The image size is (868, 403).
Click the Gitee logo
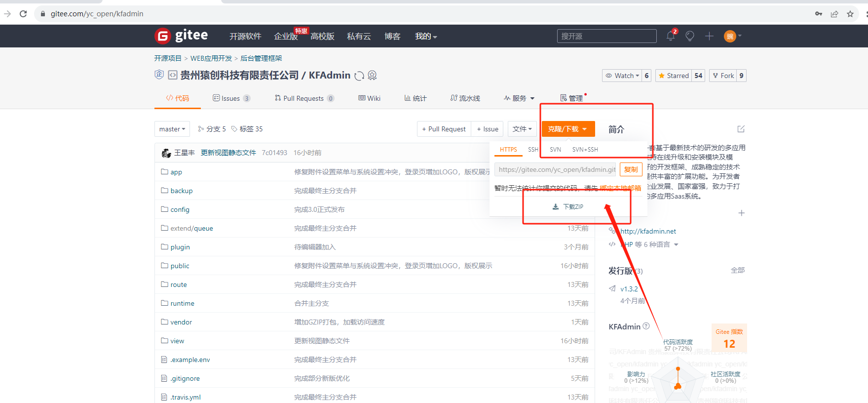tap(181, 36)
